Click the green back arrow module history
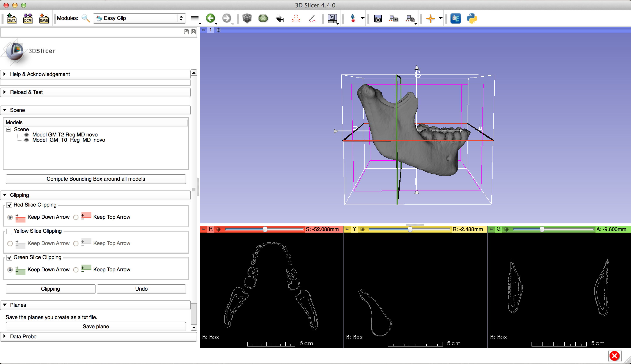This screenshot has width=631, height=364. (210, 18)
